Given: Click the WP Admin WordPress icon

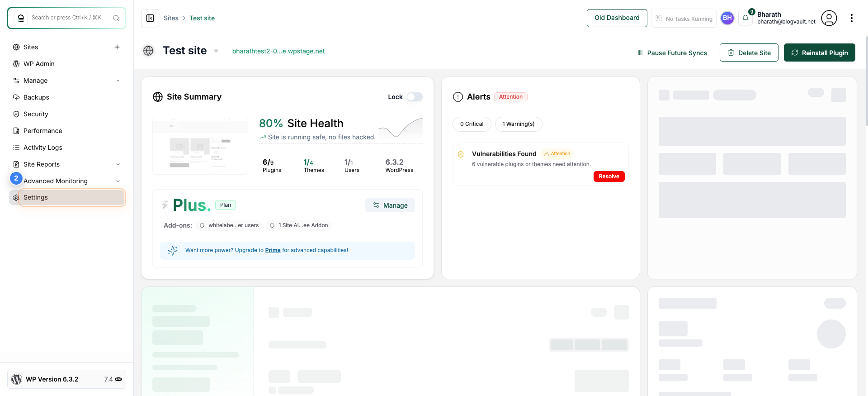Looking at the screenshot, I should click(x=16, y=64).
